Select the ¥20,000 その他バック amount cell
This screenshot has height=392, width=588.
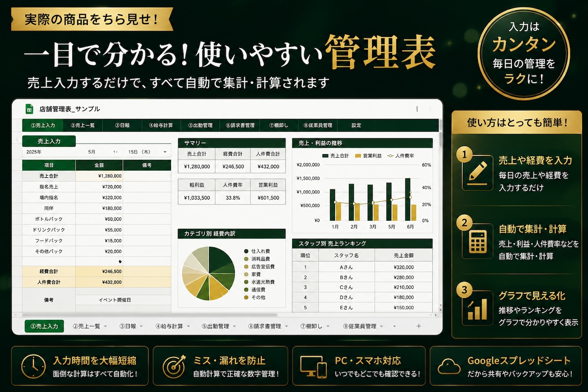click(x=99, y=251)
